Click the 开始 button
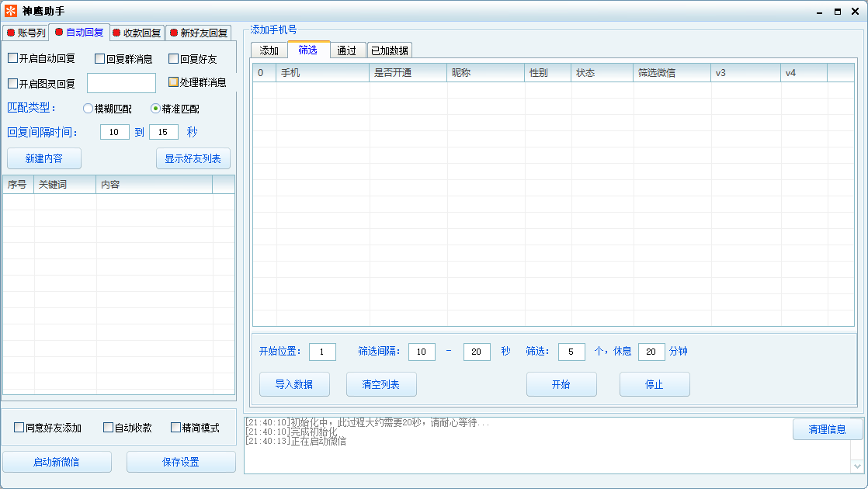 tap(561, 384)
